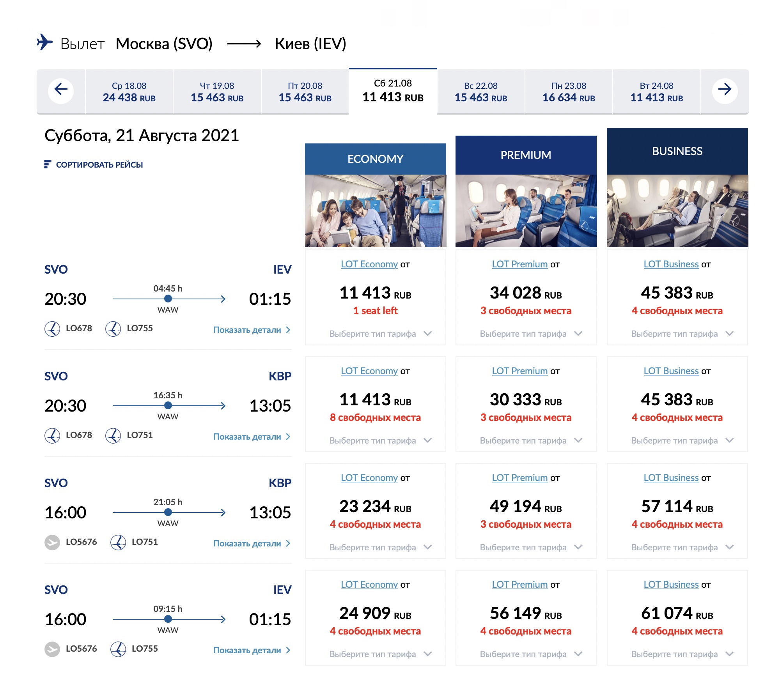Show details for the 16:00–01:15 flight
The height and width of the screenshot is (700, 780).
pyautogui.click(x=252, y=650)
